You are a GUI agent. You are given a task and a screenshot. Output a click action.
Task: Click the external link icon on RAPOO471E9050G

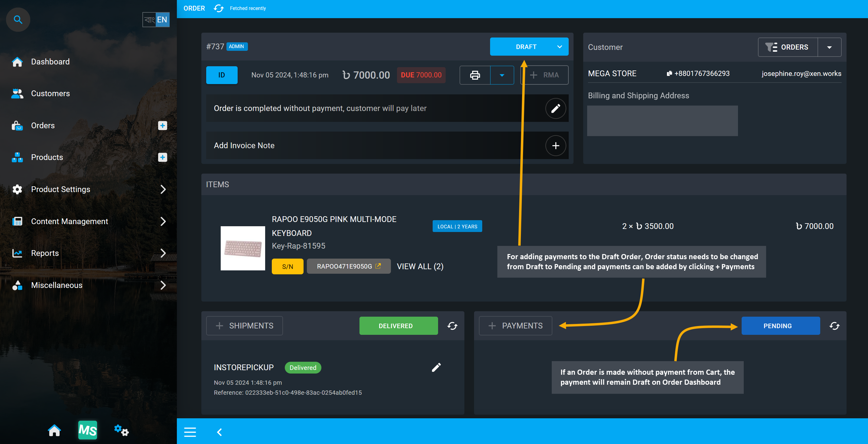(x=377, y=266)
